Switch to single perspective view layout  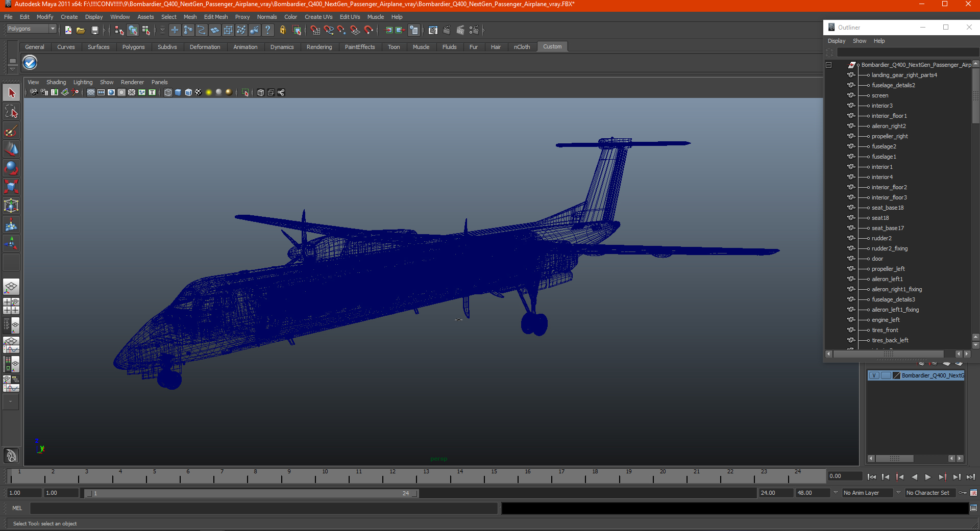pos(11,287)
